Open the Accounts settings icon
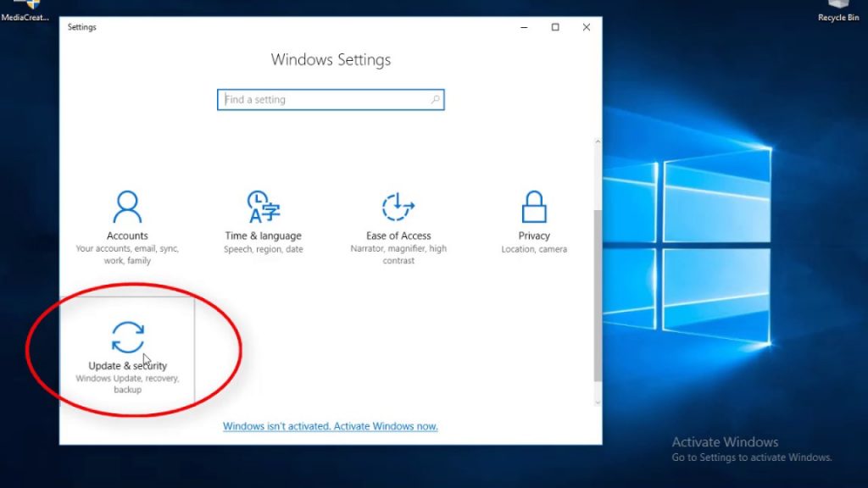868x488 pixels. coord(127,204)
